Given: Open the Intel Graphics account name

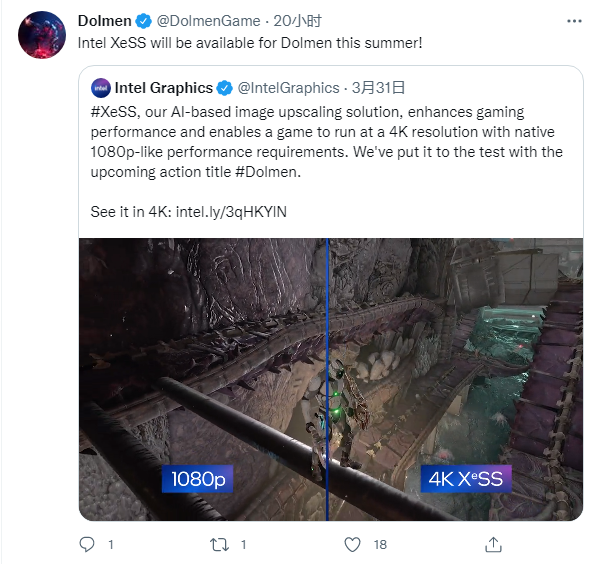Looking at the screenshot, I should click(163, 88).
